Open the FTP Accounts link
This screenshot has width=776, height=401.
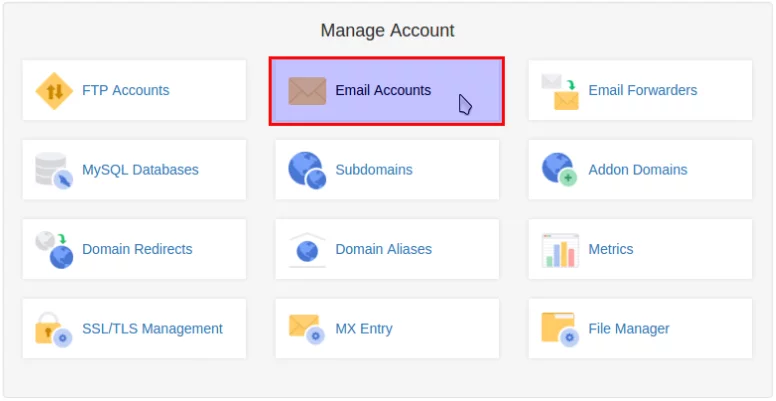pyautogui.click(x=126, y=90)
